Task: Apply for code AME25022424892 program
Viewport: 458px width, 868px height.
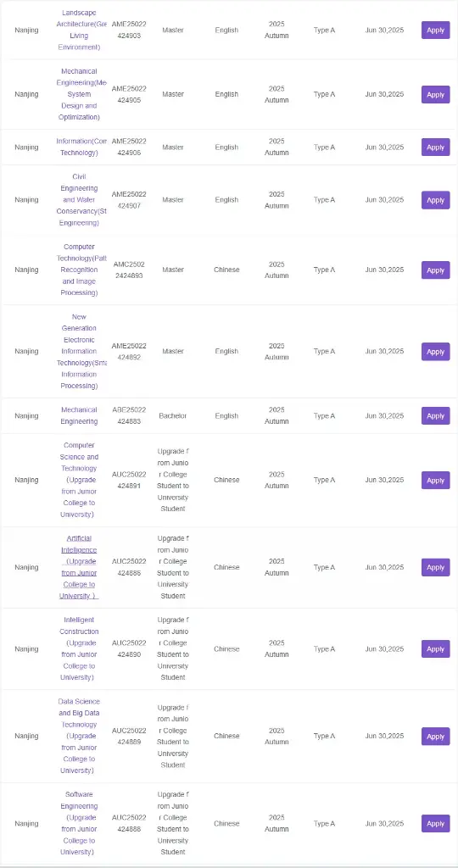Action: click(x=435, y=352)
